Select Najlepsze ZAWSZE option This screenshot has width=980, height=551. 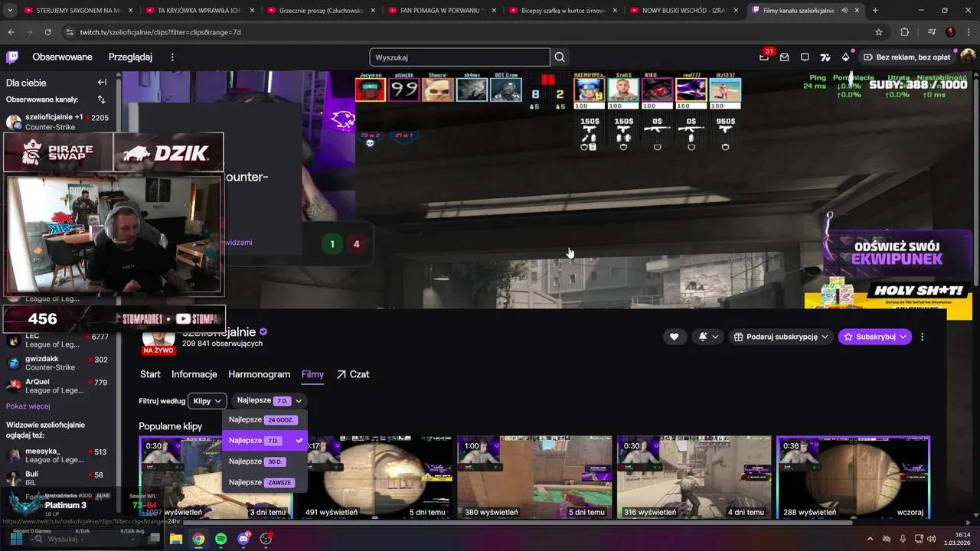265,482
